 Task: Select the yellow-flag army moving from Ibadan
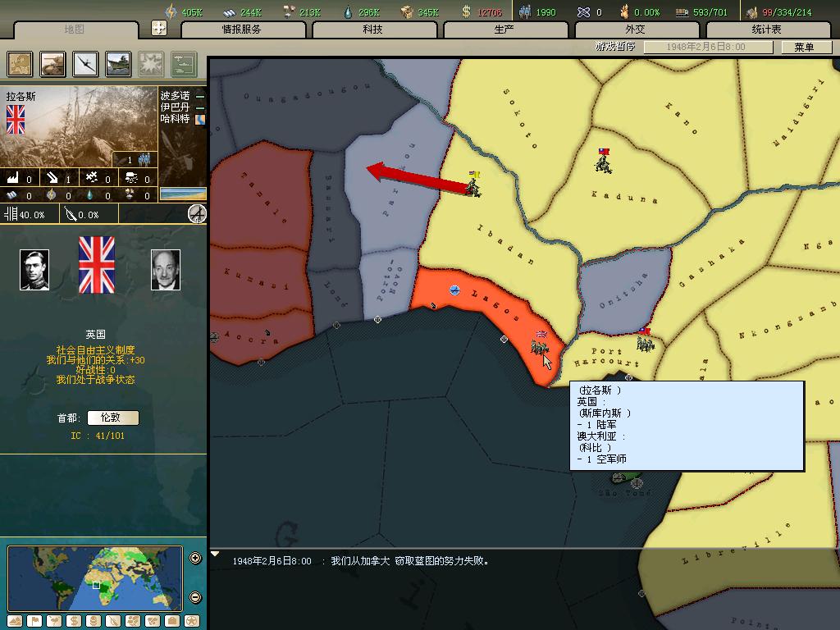[473, 184]
